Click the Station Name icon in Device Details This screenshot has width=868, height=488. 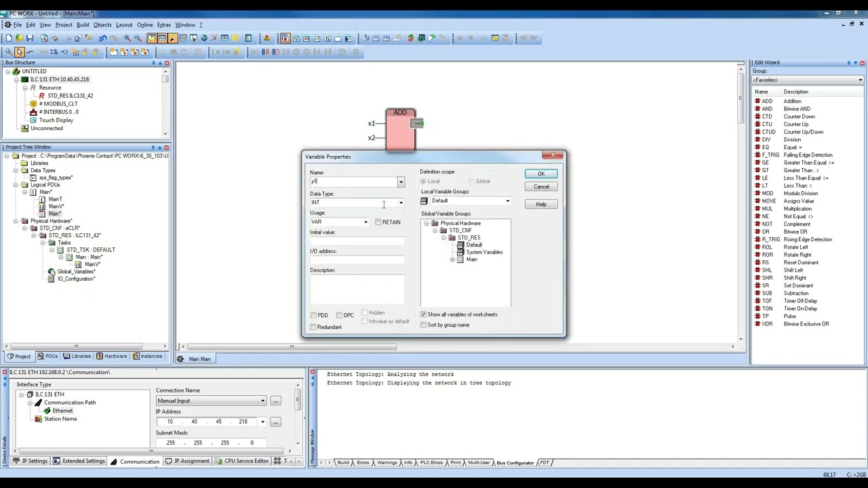pos(39,419)
